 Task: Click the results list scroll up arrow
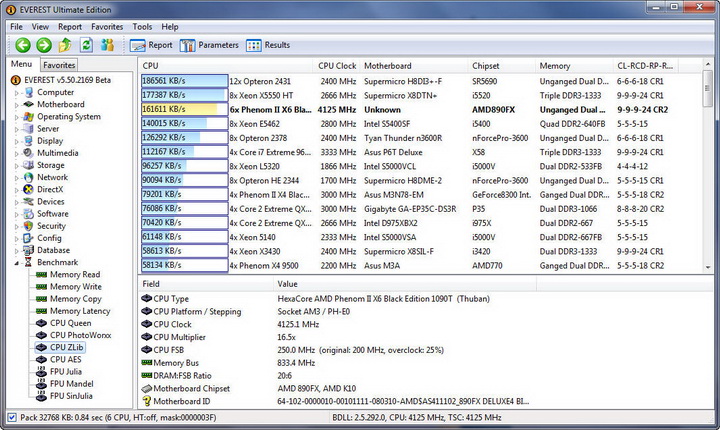[708, 65]
